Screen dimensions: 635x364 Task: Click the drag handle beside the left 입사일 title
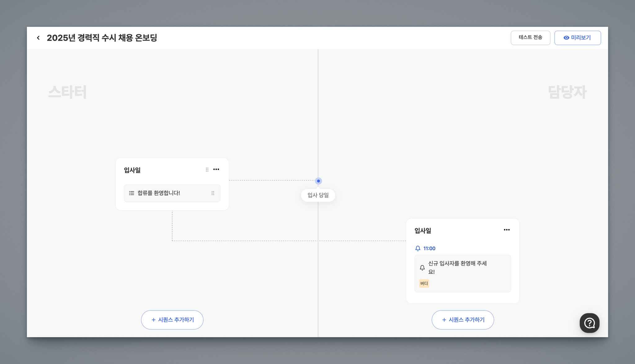point(207,170)
